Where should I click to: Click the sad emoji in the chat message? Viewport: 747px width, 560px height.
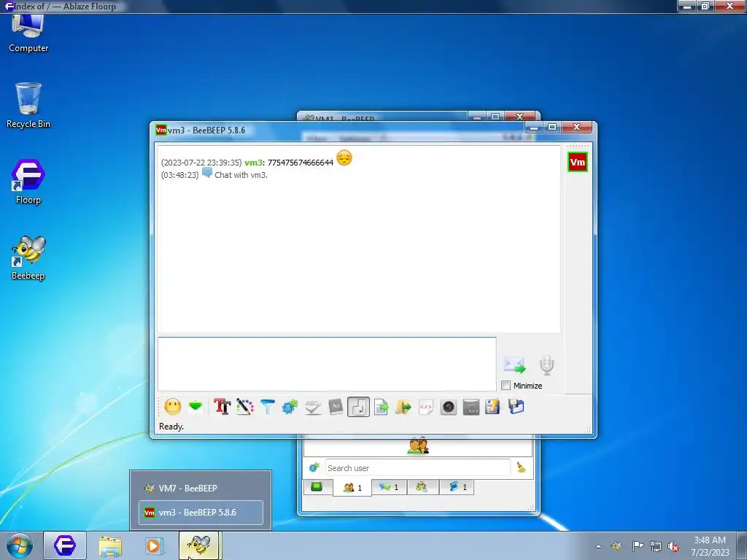point(344,157)
